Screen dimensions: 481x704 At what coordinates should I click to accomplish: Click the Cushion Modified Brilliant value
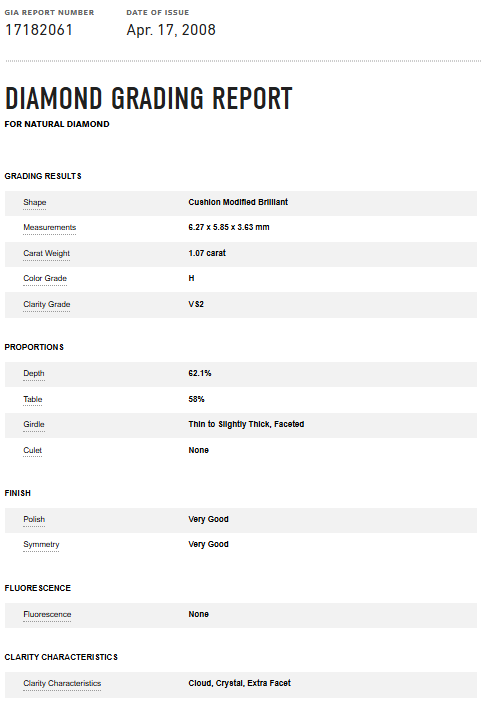tap(238, 202)
